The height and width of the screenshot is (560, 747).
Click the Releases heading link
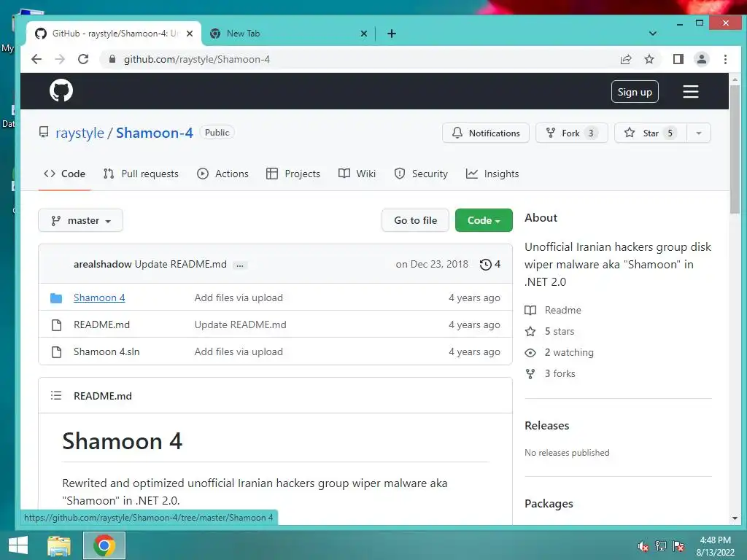tap(546, 425)
